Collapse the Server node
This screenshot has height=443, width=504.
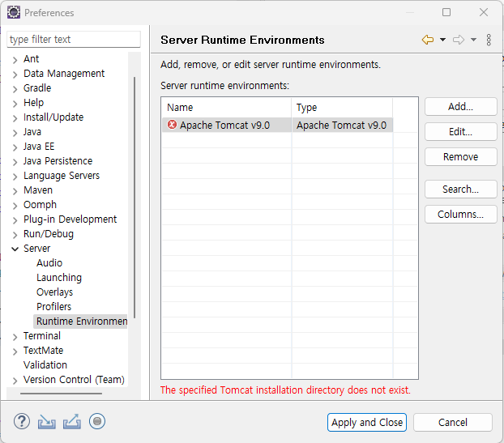tap(15, 249)
